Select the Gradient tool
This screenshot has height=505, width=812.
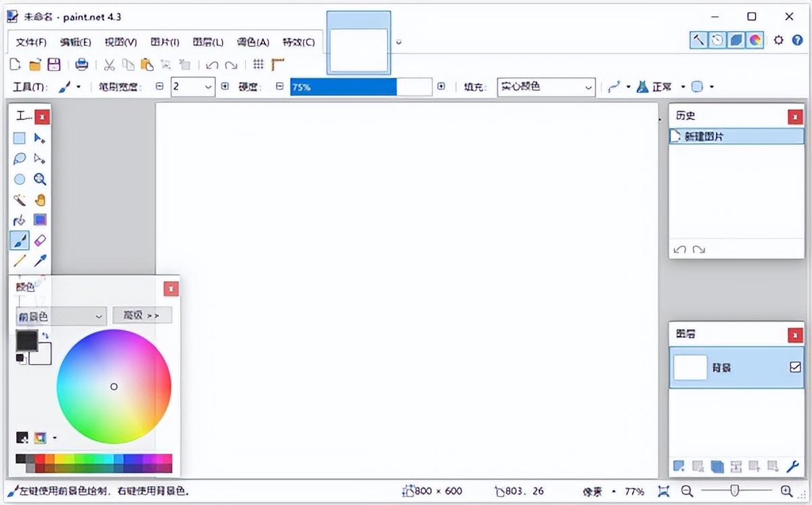40,220
